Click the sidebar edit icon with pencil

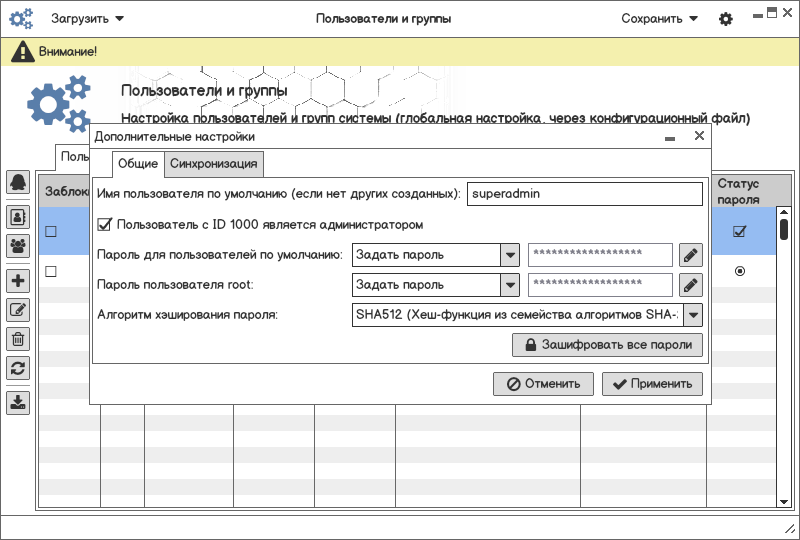18,310
